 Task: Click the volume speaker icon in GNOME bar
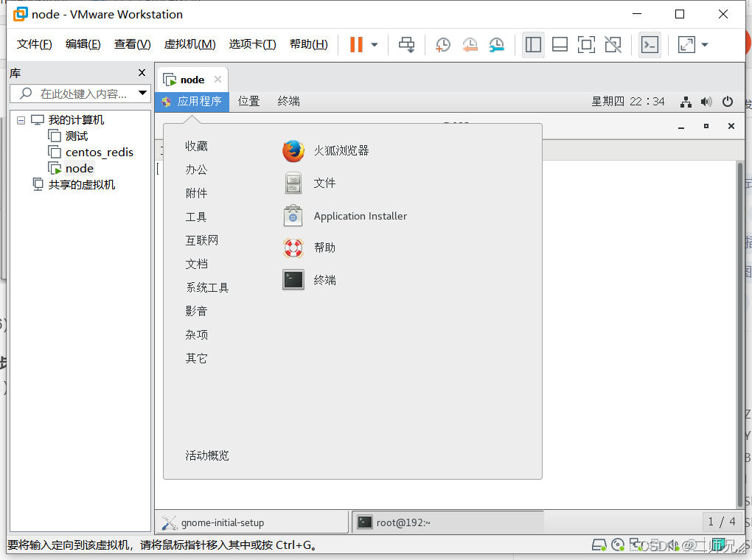[x=706, y=102]
